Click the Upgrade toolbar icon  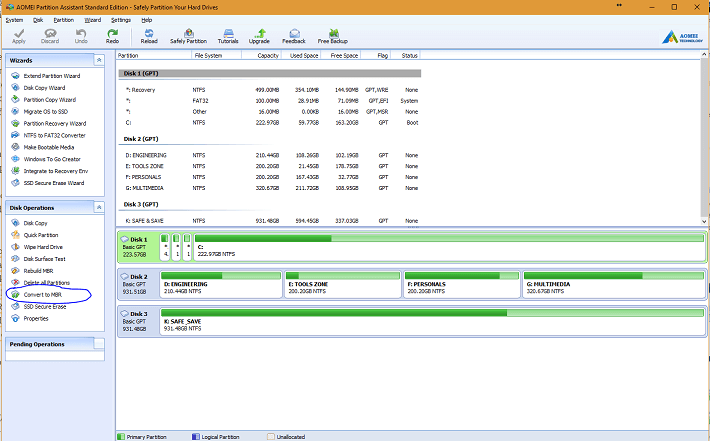pyautogui.click(x=259, y=36)
